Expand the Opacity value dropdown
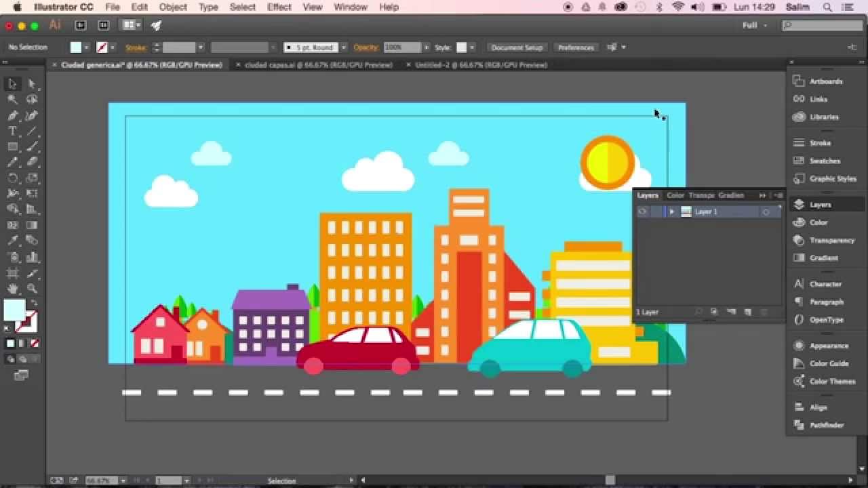Screen dimensions: 868x488 (427, 47)
